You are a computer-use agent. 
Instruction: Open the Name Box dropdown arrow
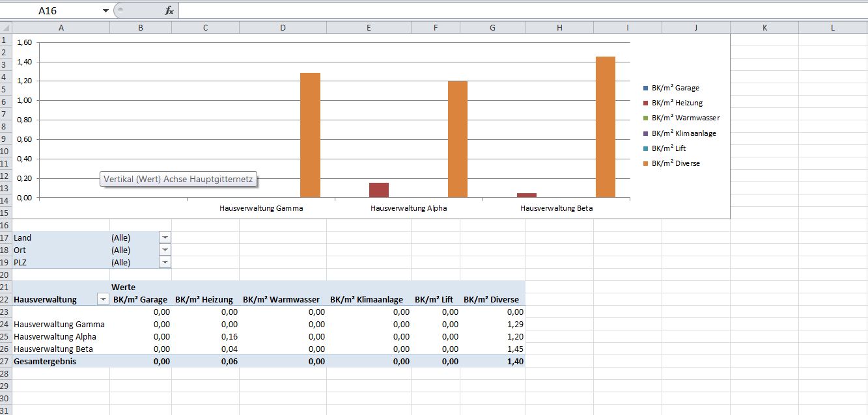click(x=106, y=10)
